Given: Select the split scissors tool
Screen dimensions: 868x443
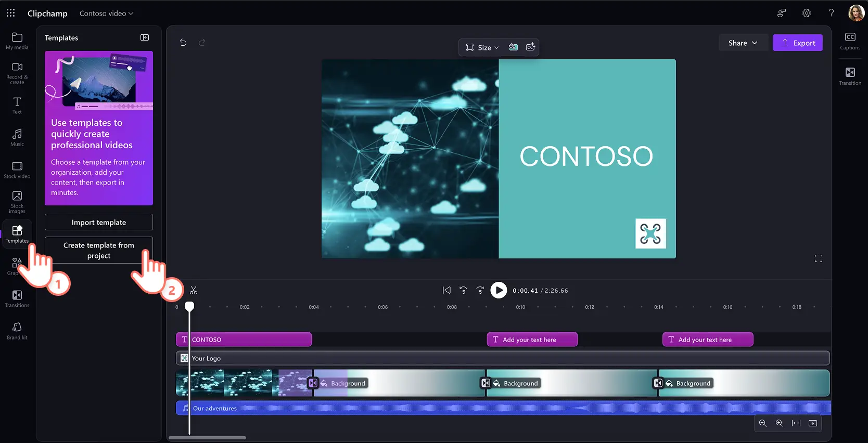Looking at the screenshot, I should click(x=194, y=290).
